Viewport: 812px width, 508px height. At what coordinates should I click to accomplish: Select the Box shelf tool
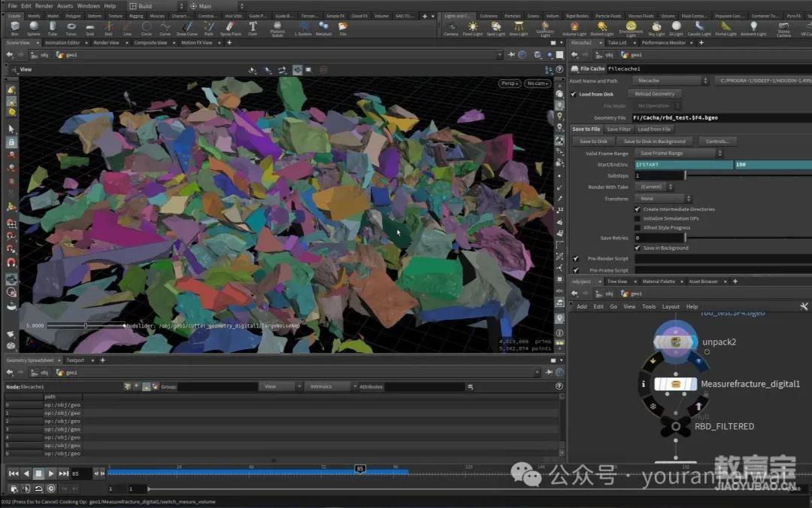coord(14,28)
